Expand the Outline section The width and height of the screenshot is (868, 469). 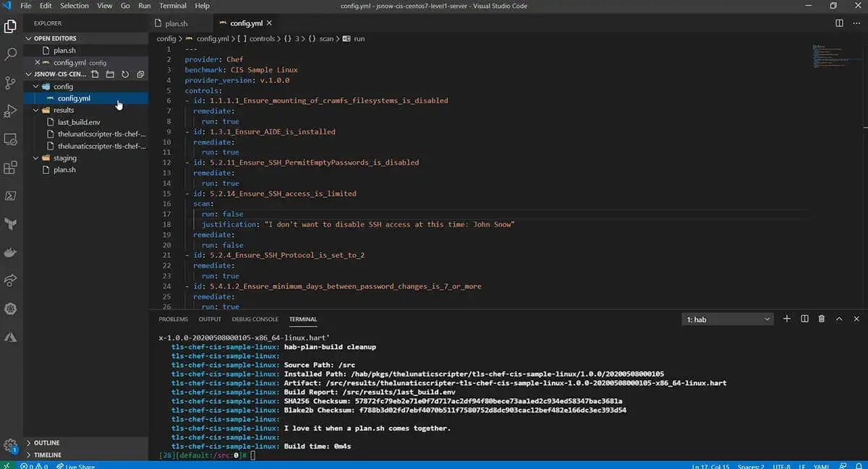(46, 443)
